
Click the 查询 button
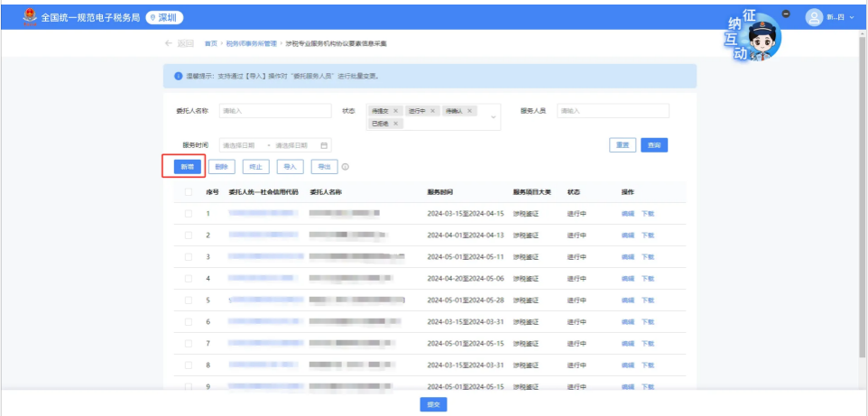pos(654,145)
